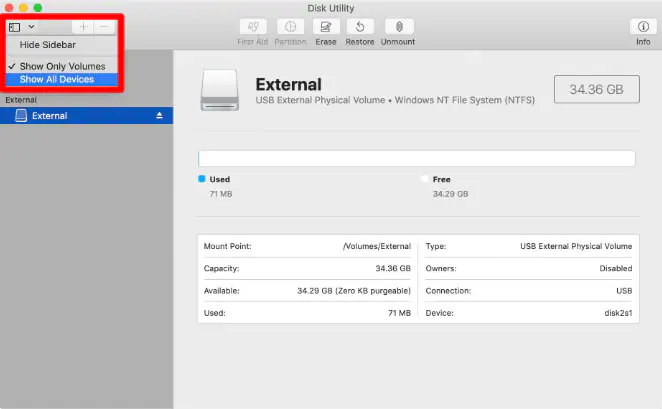This screenshot has height=409, width=662.
Task: Click the External volume title heading
Action: click(288, 84)
